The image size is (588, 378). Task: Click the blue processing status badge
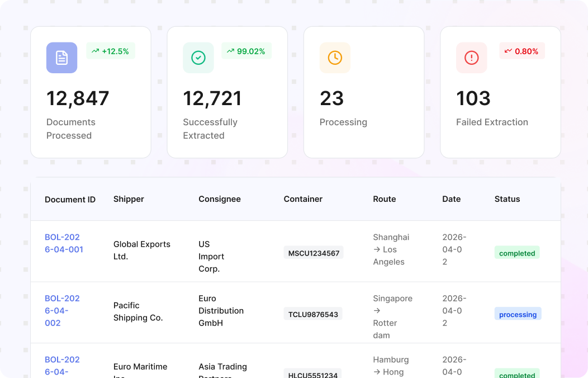(x=518, y=314)
